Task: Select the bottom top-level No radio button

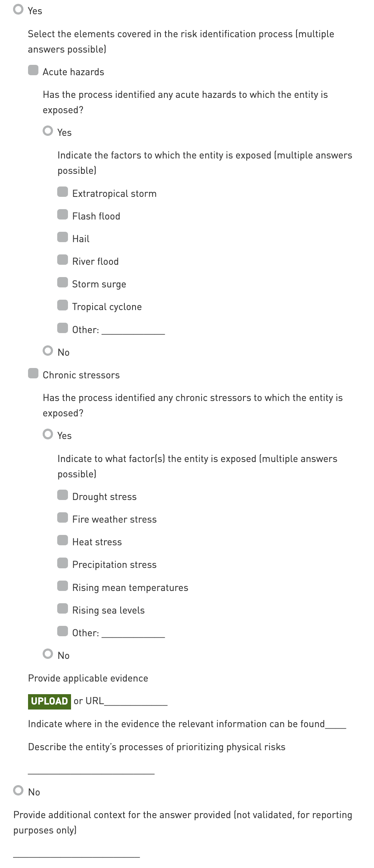Action: (18, 790)
